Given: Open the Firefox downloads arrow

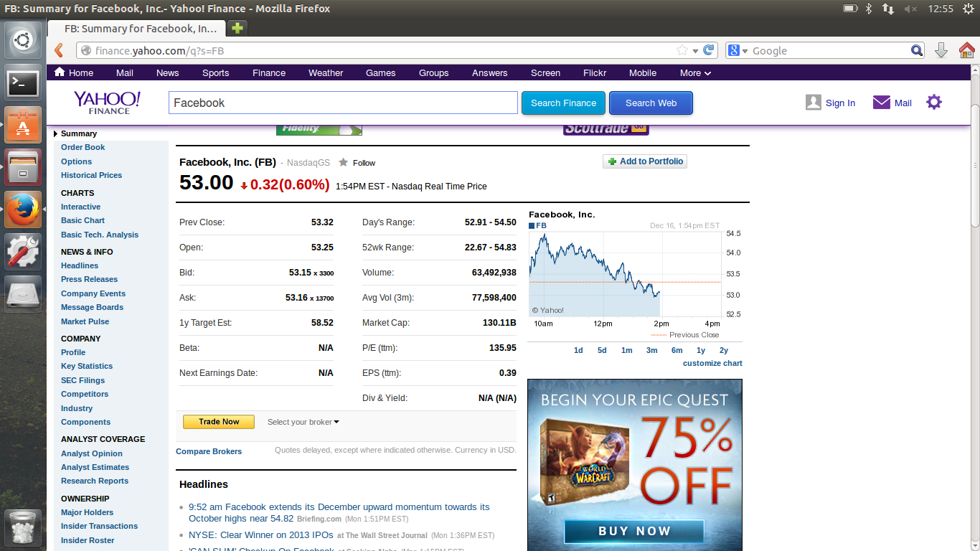Looking at the screenshot, I should [x=941, y=50].
